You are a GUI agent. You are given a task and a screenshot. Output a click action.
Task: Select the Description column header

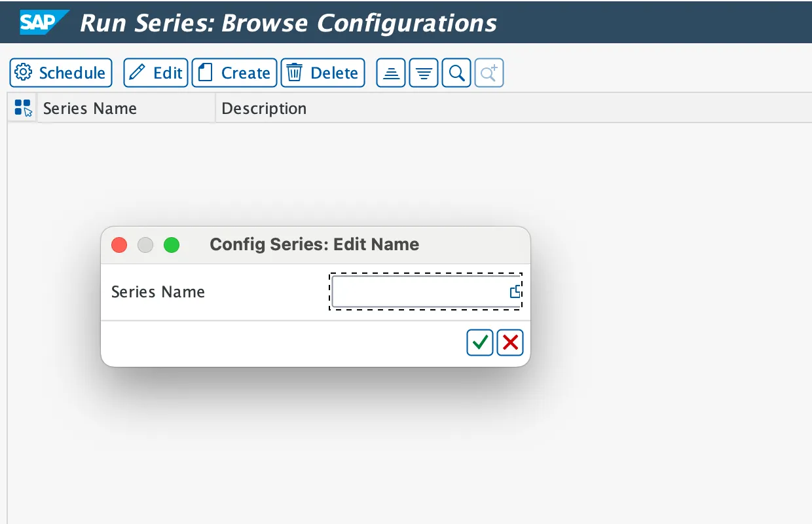pos(264,108)
